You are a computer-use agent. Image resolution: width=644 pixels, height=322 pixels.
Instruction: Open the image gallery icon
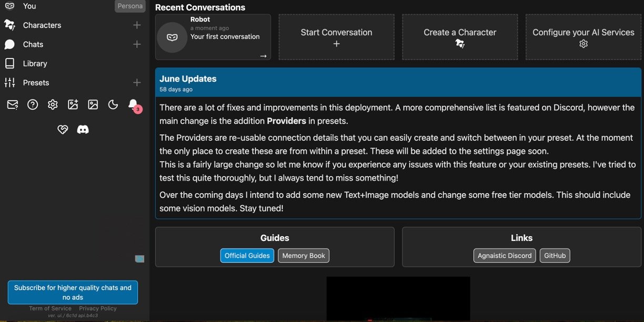pos(93,105)
